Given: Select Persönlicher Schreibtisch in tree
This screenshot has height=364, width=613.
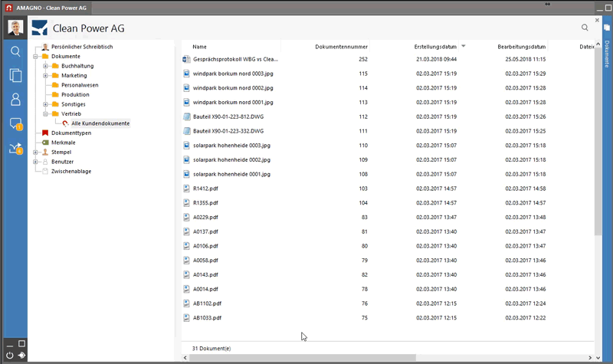Looking at the screenshot, I should pyautogui.click(x=82, y=47).
